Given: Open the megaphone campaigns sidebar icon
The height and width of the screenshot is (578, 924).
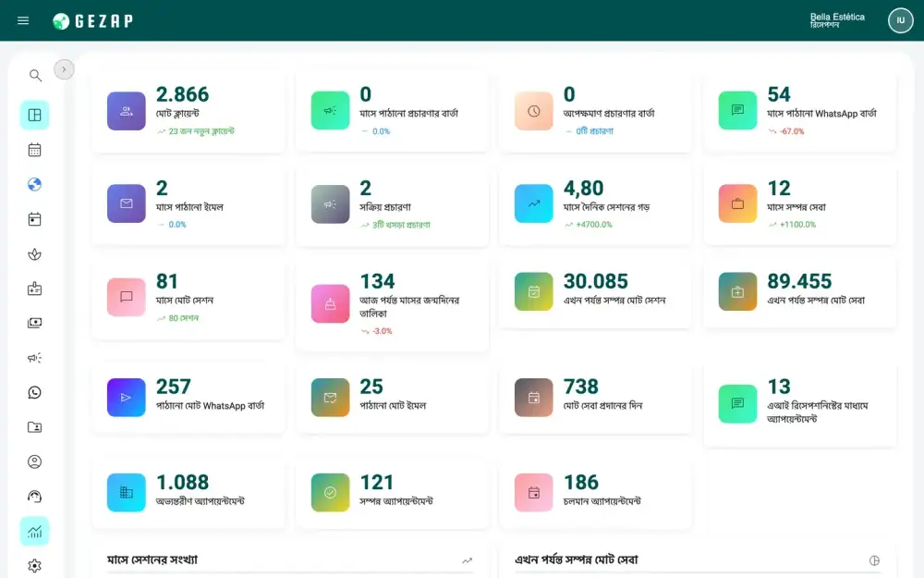Looking at the screenshot, I should pos(35,358).
